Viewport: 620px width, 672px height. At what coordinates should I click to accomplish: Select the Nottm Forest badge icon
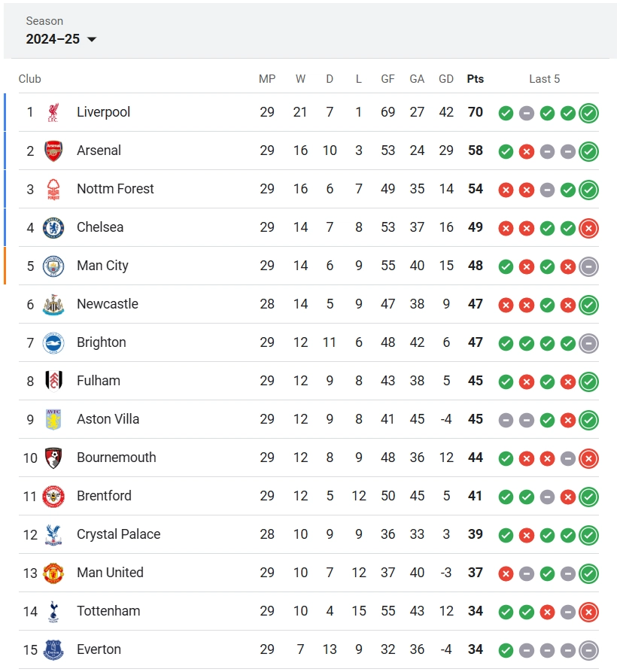point(53,189)
